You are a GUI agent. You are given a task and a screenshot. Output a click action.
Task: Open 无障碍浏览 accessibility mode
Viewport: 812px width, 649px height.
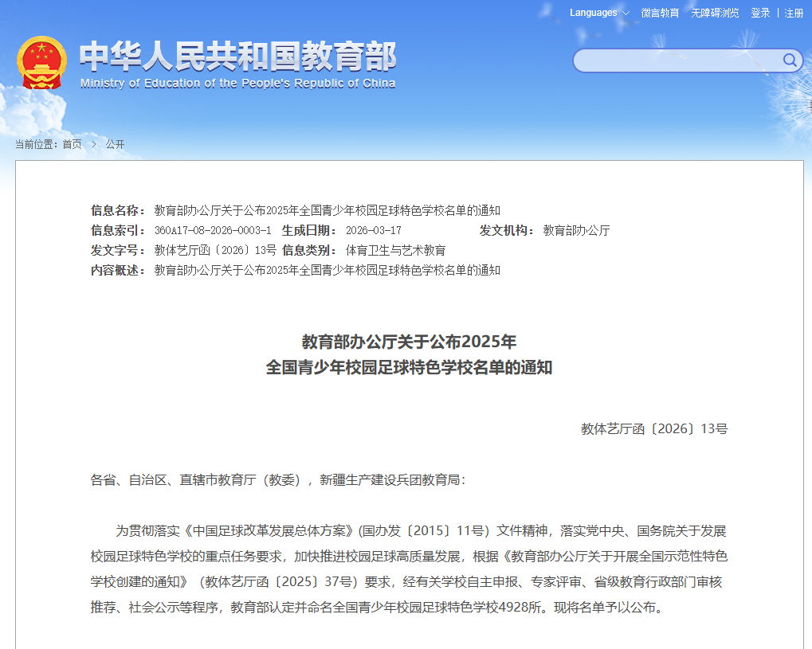pyautogui.click(x=715, y=13)
